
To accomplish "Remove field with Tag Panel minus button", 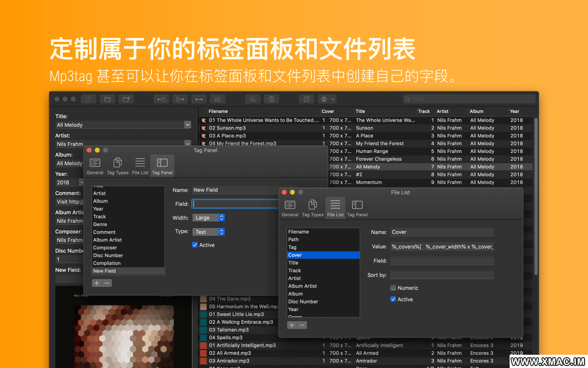I will tap(107, 283).
